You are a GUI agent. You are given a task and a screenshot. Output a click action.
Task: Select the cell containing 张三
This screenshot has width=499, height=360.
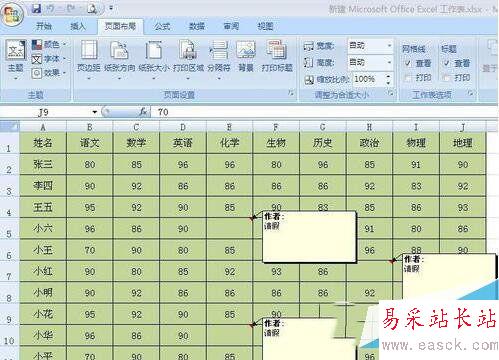(43, 164)
